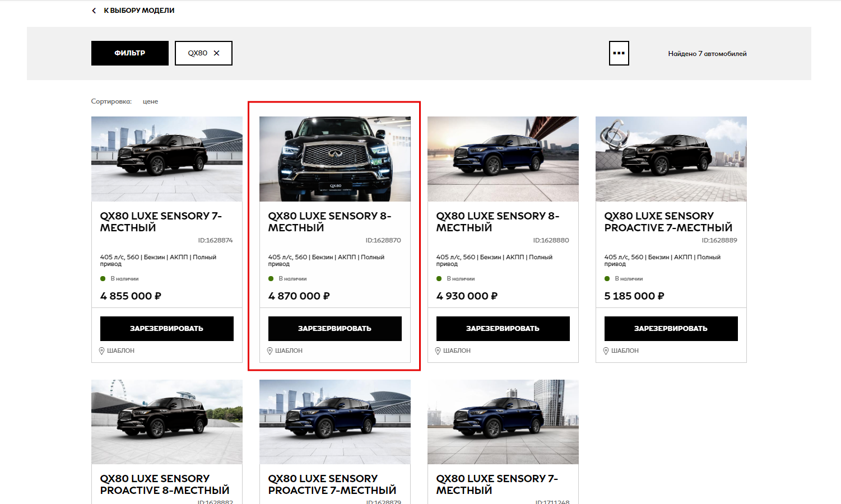841x504 pixels.
Task: Reserve the car priced 5 185 000 ₽
Action: click(x=671, y=329)
